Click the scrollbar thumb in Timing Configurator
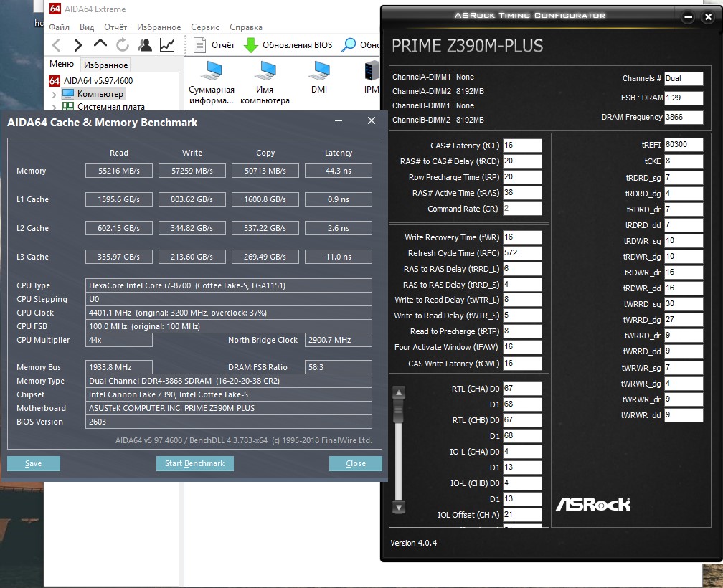The height and width of the screenshot is (588, 723). [399, 411]
